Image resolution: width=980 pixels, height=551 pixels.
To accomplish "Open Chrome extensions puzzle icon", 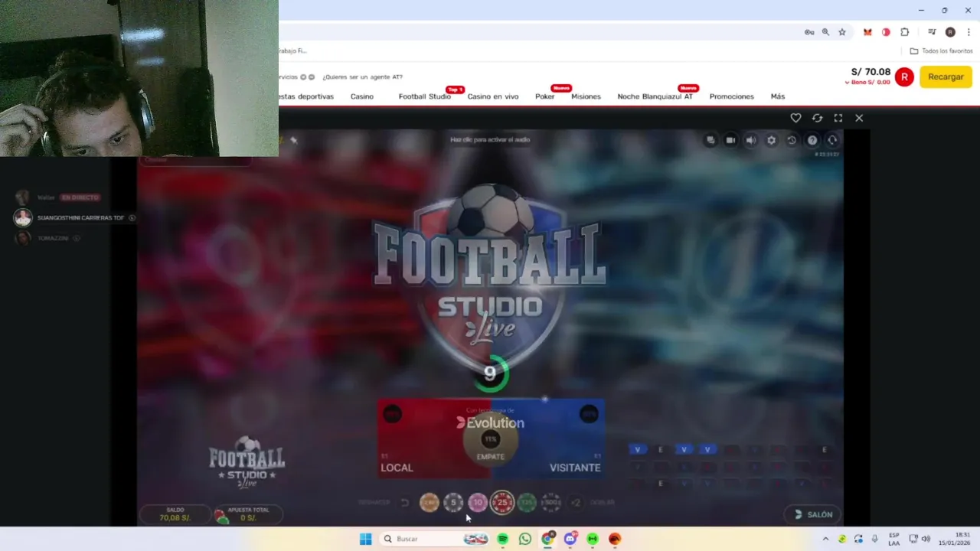I will 904,32.
